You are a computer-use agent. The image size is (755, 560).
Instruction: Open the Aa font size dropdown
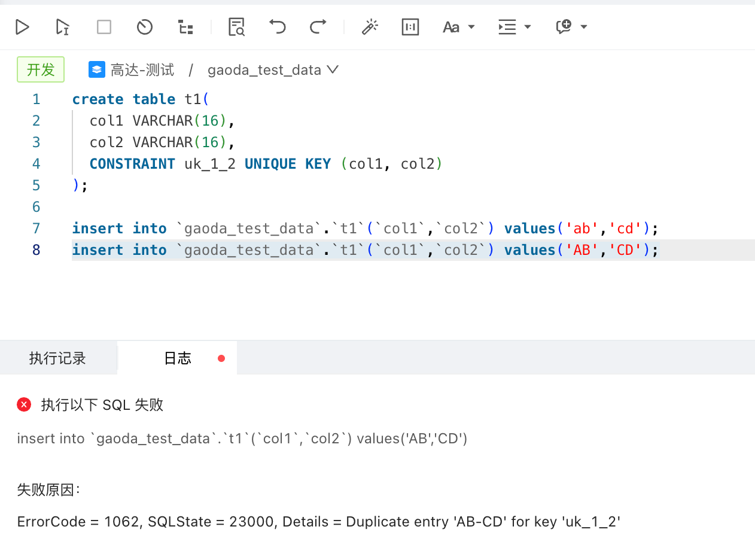(459, 27)
